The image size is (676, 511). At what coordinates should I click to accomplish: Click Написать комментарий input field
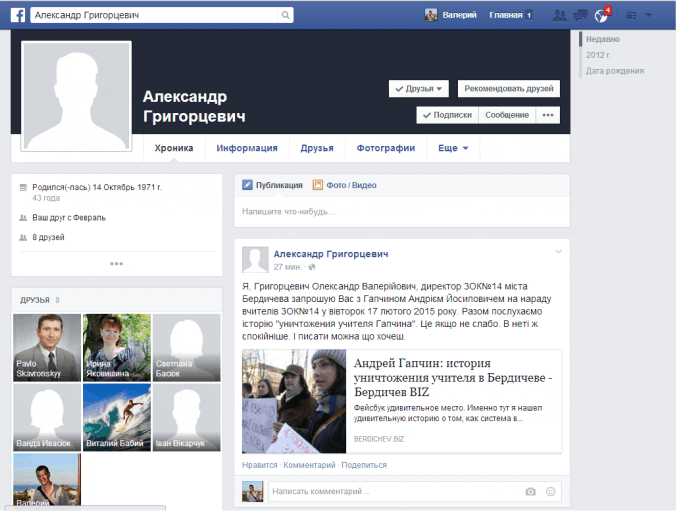394,491
